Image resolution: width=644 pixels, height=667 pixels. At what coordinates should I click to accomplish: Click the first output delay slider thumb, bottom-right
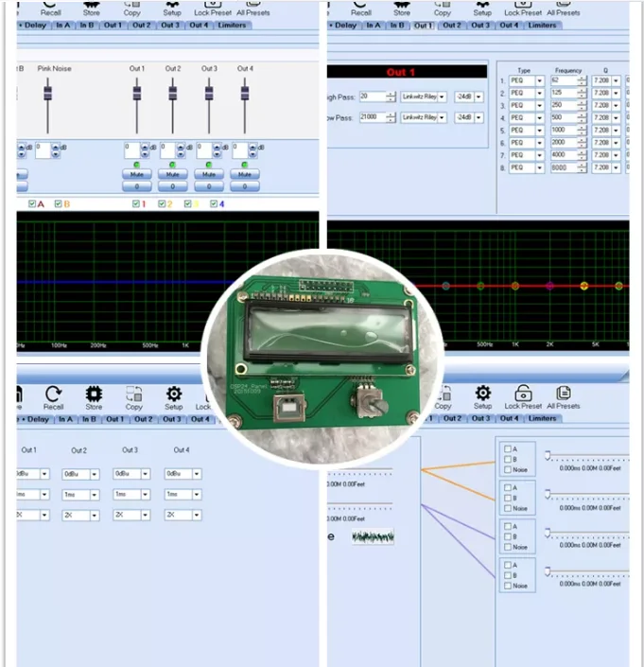(548, 456)
